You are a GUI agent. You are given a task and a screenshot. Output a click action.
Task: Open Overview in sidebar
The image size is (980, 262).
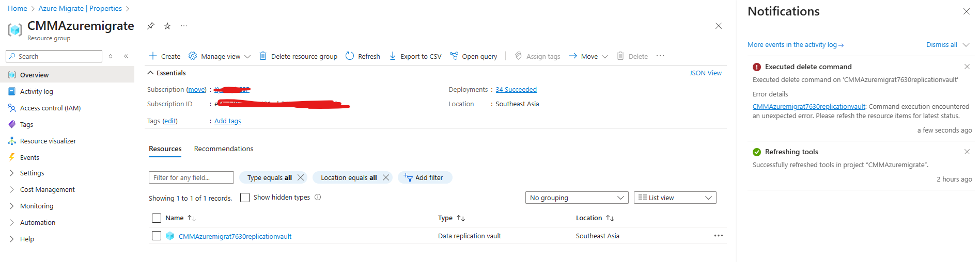click(67, 75)
